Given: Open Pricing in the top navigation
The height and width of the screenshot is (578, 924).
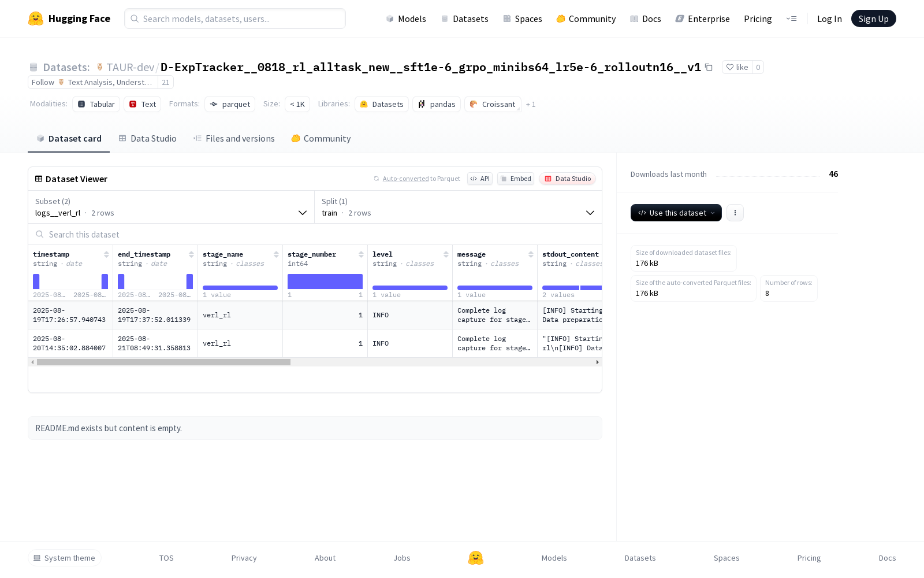Looking at the screenshot, I should click(758, 18).
